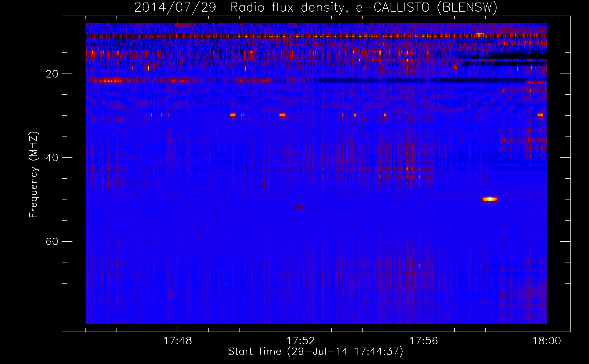Click the 17:48 time tick label

pos(178,341)
